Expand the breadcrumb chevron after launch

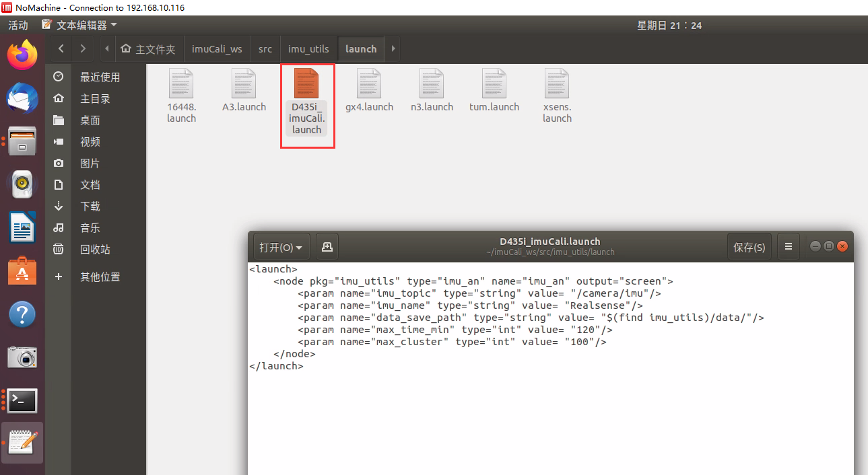tap(393, 48)
